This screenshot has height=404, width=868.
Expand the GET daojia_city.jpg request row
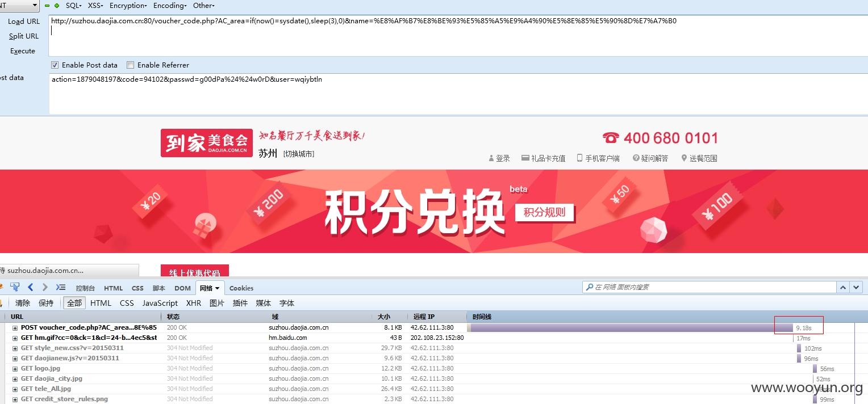tap(15, 379)
